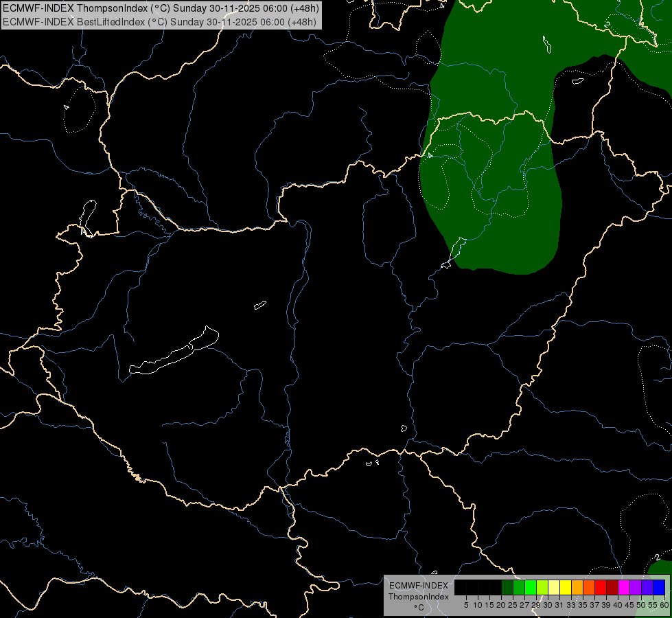Click the legend scale value "5"
The image size is (672, 618).
(x=466, y=605)
